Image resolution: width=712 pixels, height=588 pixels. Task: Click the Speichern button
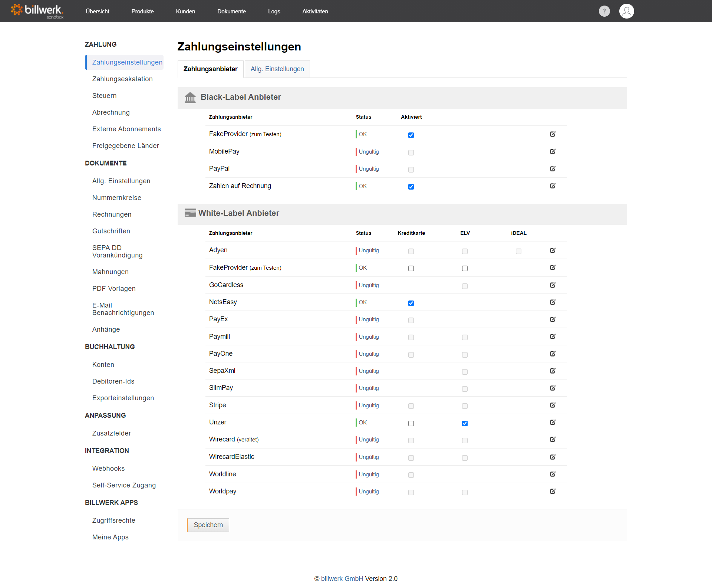click(208, 525)
